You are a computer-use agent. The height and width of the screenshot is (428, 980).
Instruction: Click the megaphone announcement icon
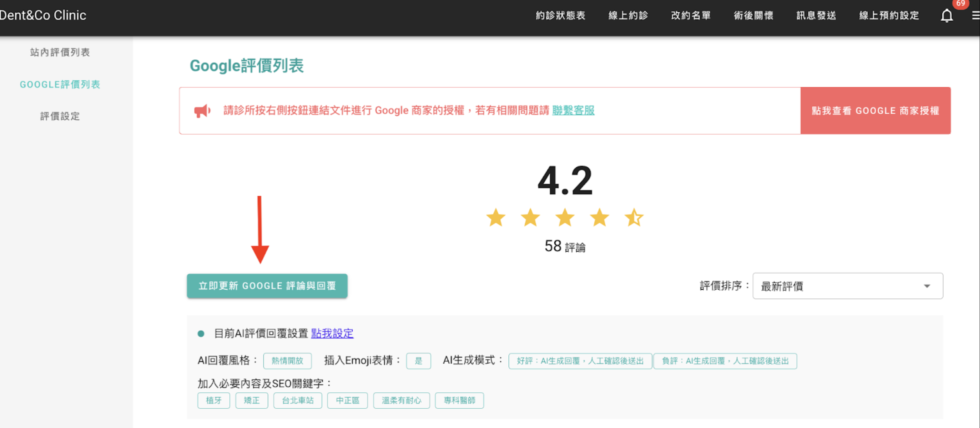click(202, 111)
